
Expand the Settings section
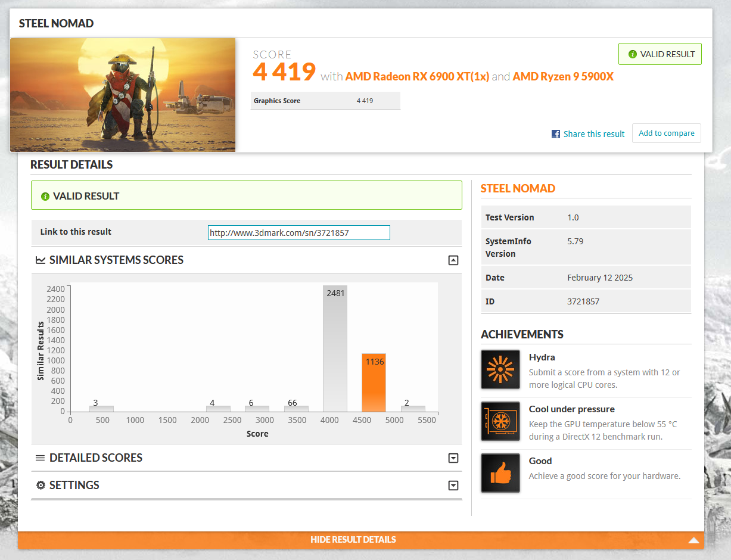453,486
